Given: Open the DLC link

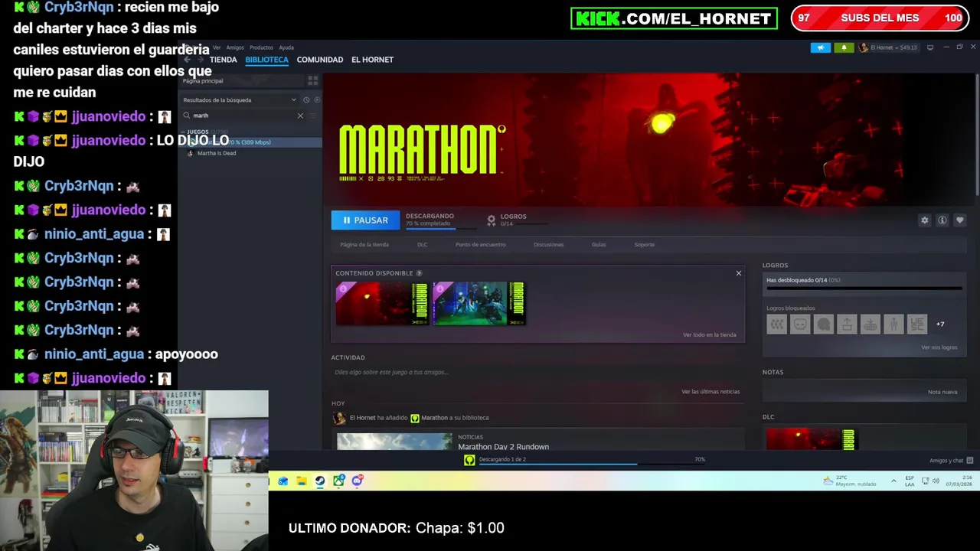Looking at the screenshot, I should coord(422,245).
